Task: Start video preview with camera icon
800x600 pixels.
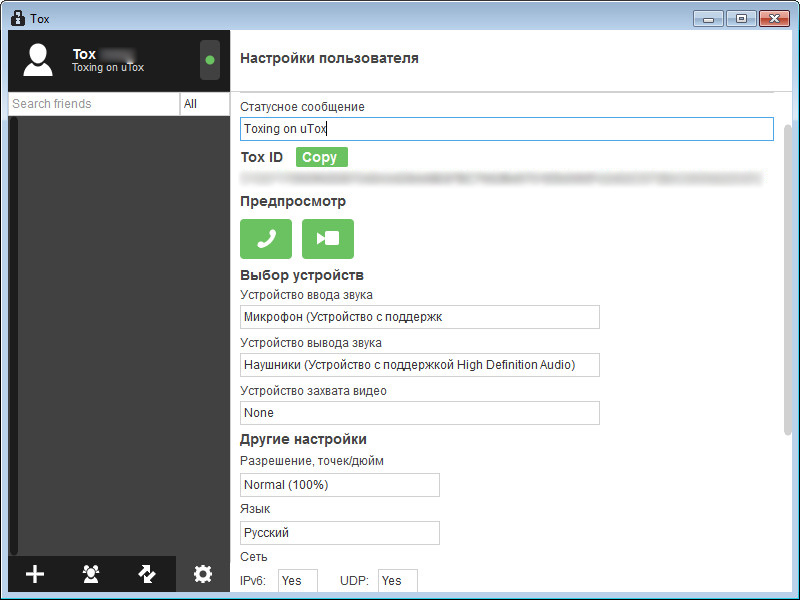Action: [x=328, y=239]
